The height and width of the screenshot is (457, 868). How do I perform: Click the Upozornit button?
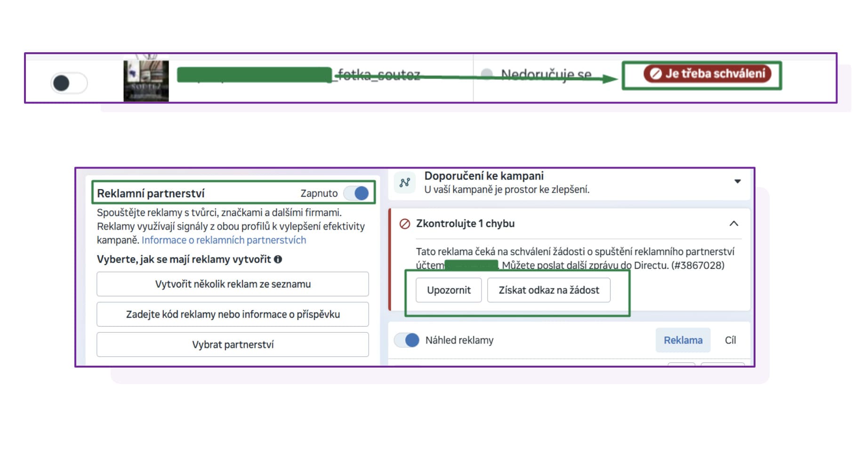point(449,290)
